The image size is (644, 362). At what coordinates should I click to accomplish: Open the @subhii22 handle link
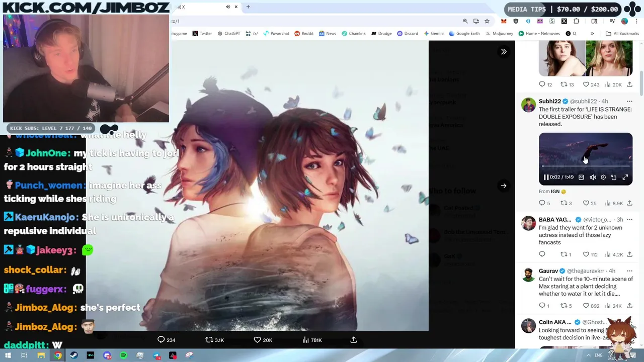[x=584, y=101]
